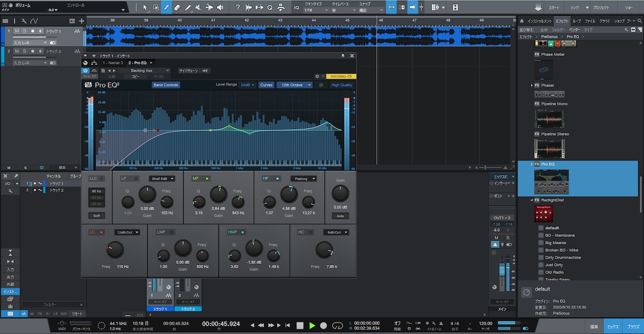The image size is (644, 334).
Task: Enable High Quality mode in Pro EQ
Action: pos(342,85)
